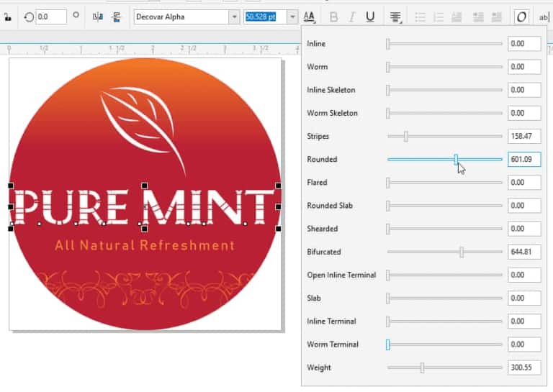Click the edit text 'ab' icon
The image size is (553, 392).
tap(544, 17)
